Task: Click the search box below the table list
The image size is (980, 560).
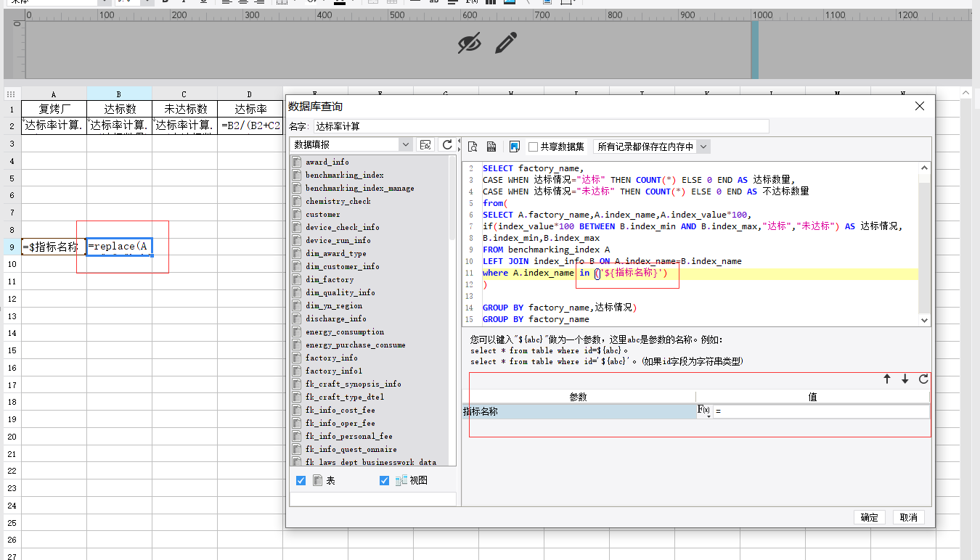Action: [x=373, y=498]
